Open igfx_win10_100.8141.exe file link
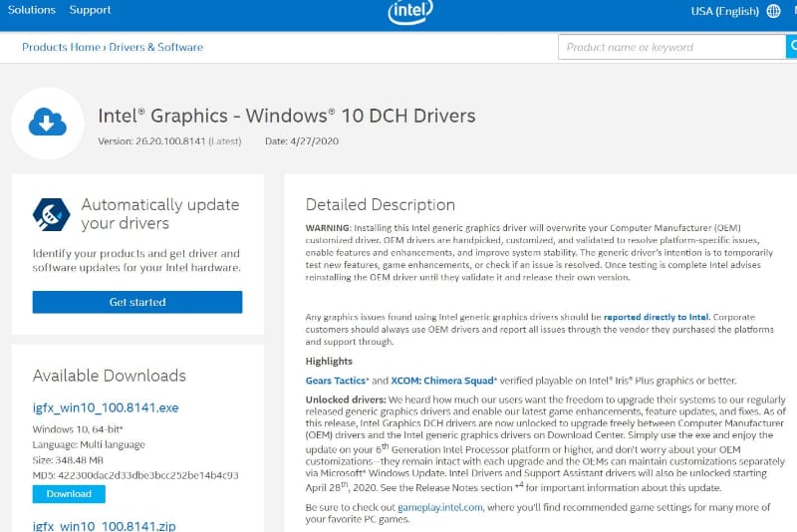Image resolution: width=797 pixels, height=532 pixels. pyautogui.click(x=106, y=407)
